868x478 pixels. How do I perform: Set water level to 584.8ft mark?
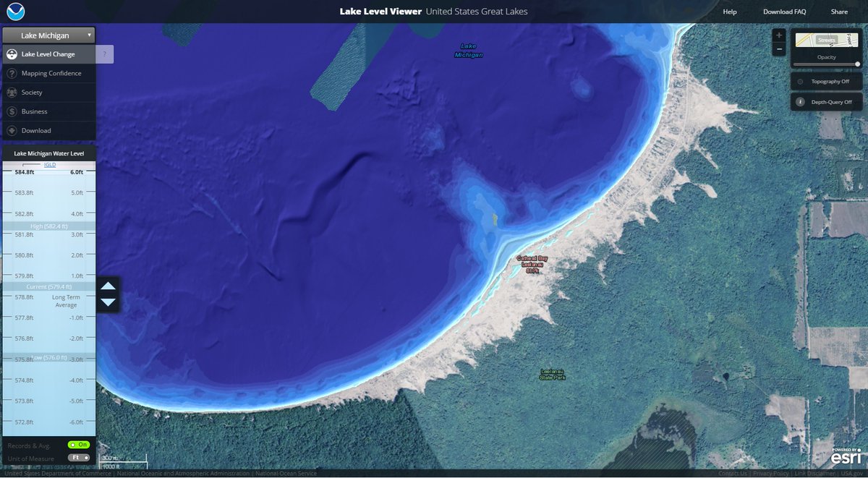point(25,172)
